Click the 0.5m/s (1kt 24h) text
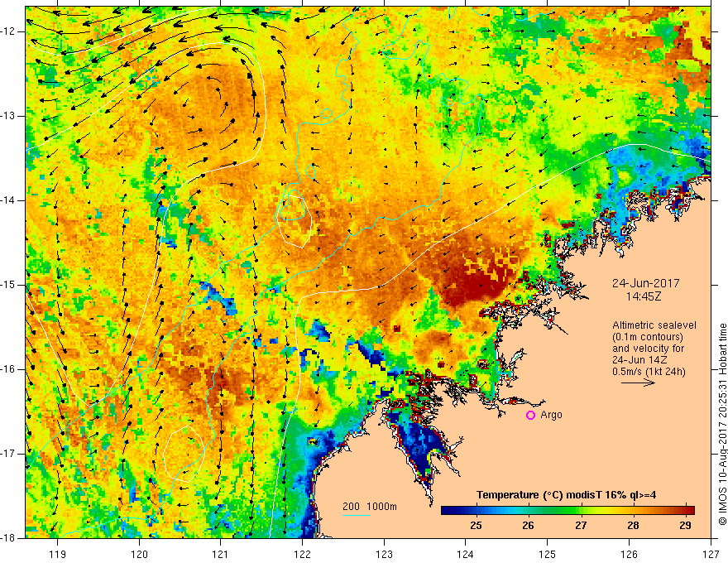Viewport: 728px width, 563px height. click(x=649, y=372)
